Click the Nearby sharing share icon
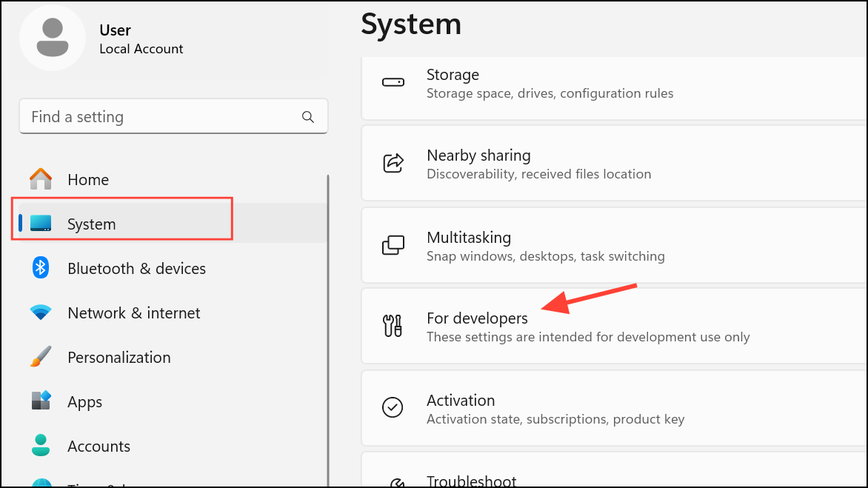 [x=393, y=164]
